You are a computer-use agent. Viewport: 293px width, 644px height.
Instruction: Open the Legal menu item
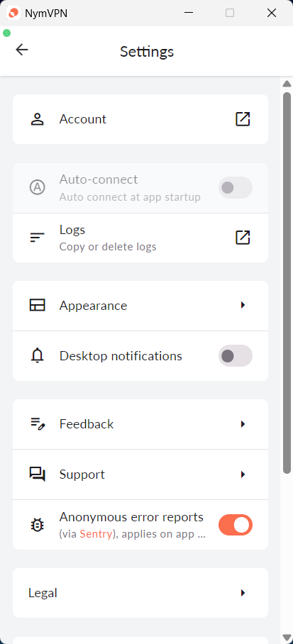[140, 593]
